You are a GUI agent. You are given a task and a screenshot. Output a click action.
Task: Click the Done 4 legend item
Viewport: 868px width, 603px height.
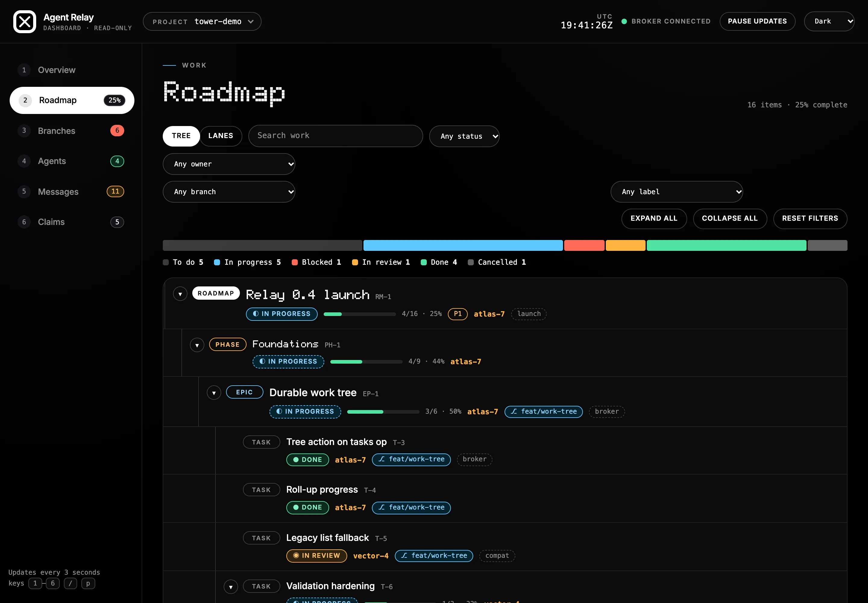439,262
